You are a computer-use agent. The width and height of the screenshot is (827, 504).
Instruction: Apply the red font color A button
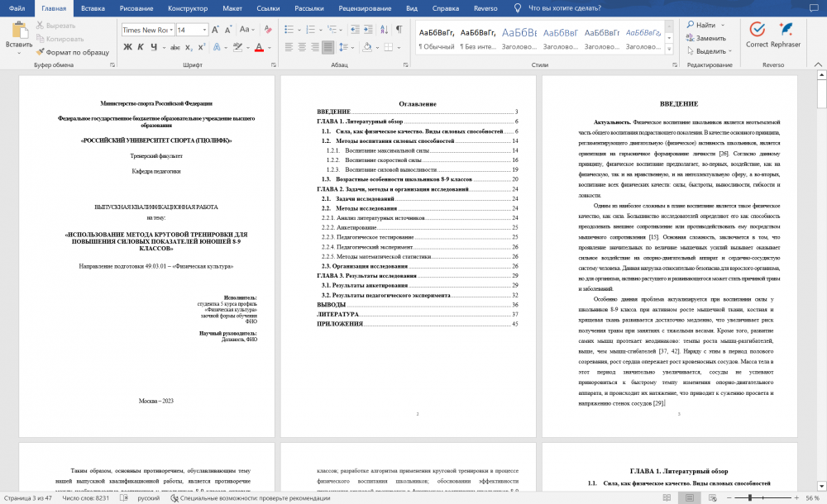[259, 47]
